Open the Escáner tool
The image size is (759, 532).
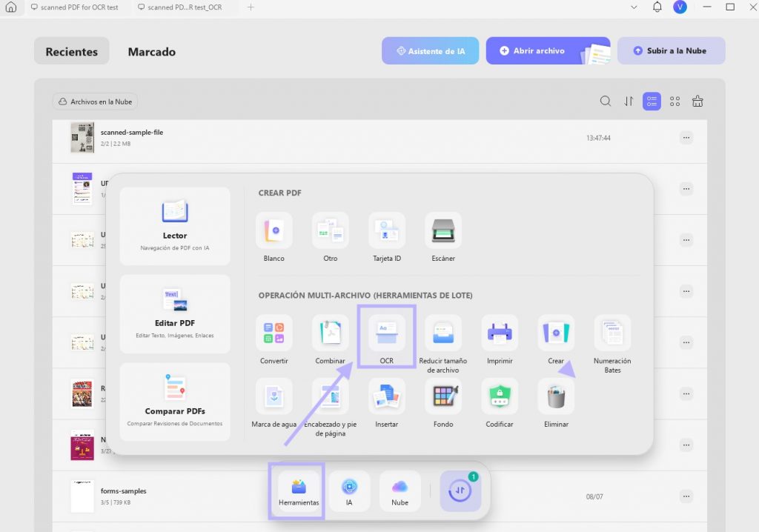443,231
